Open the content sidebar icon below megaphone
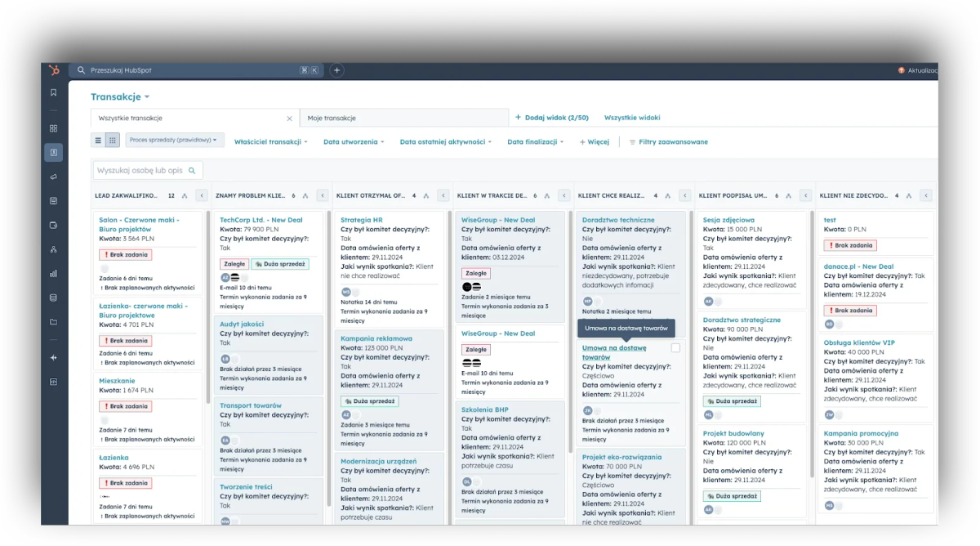The height and width of the screenshot is (546, 980). click(54, 200)
